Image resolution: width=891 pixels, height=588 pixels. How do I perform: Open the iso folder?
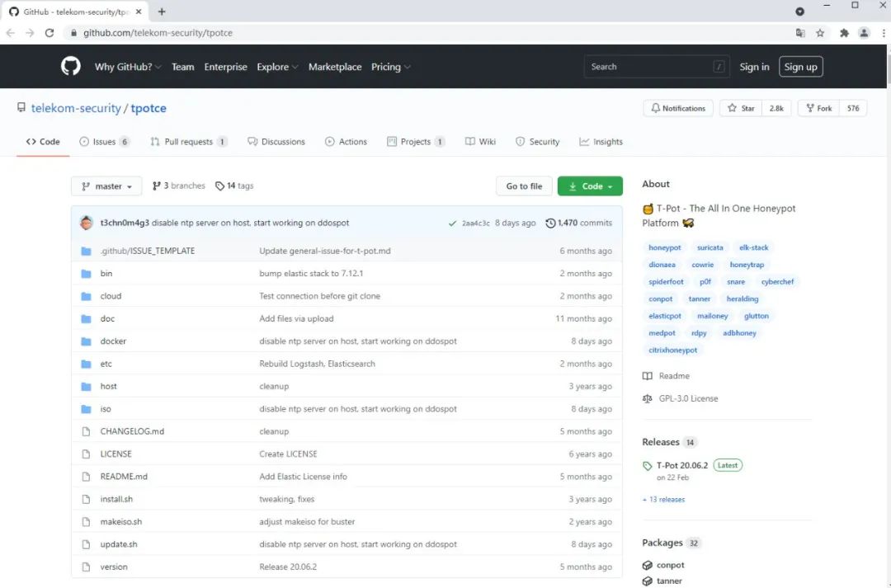point(106,408)
